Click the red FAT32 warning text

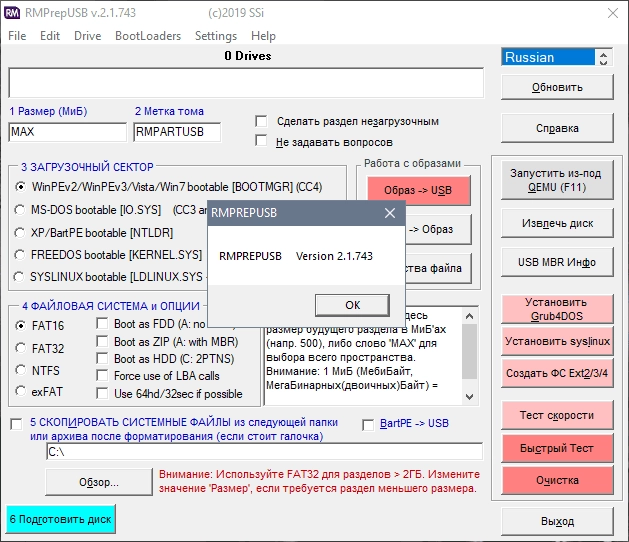coord(319,481)
